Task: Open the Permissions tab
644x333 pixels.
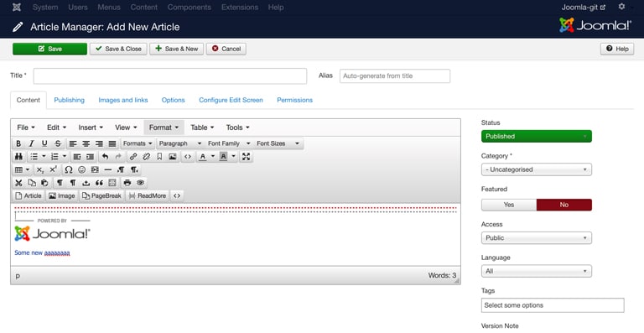Action: point(295,100)
